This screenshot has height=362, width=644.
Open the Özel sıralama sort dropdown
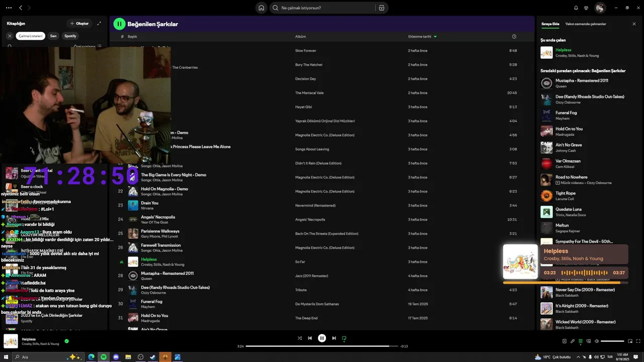(x=88, y=46)
